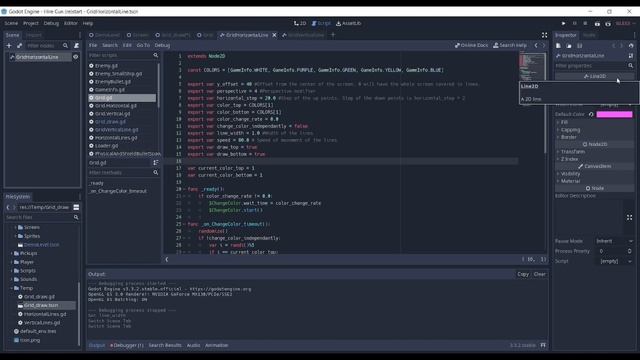
Task: Close the GridHorizontalLine scene tab
Action: pos(274,35)
